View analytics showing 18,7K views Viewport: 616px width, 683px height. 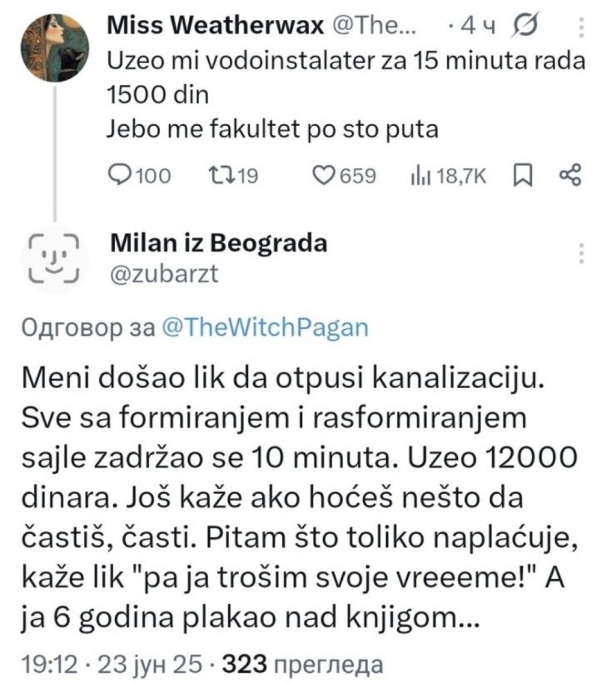point(415,175)
